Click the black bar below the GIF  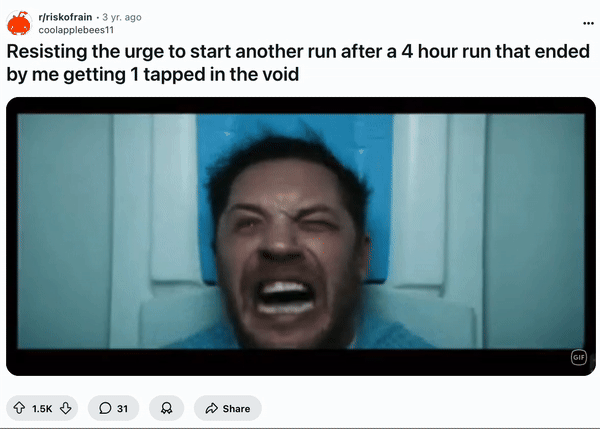(301, 362)
